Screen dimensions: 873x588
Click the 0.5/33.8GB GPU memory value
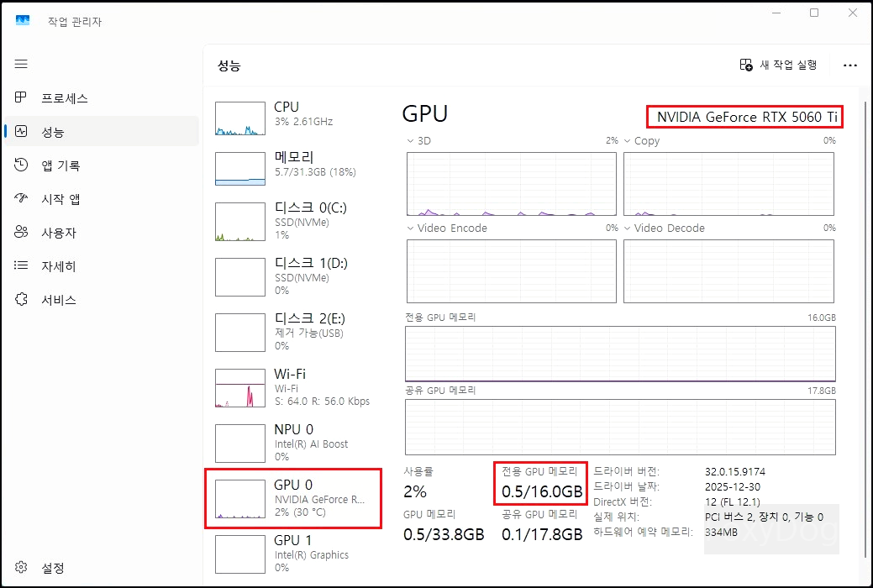coord(444,534)
